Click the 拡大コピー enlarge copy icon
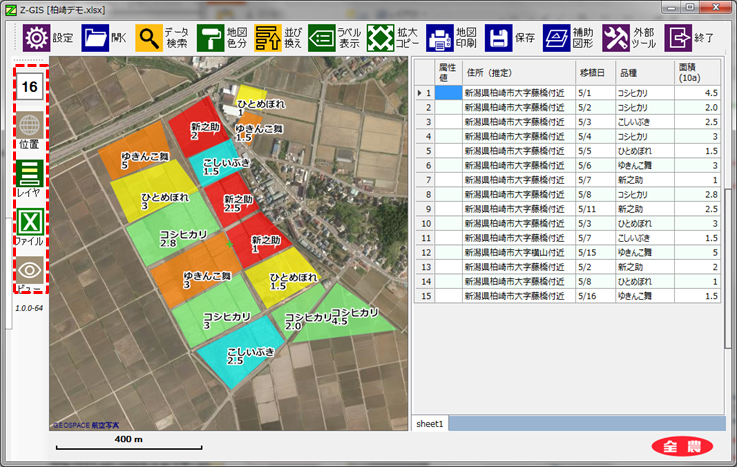Viewport: 737px width, 467px height. [x=381, y=38]
